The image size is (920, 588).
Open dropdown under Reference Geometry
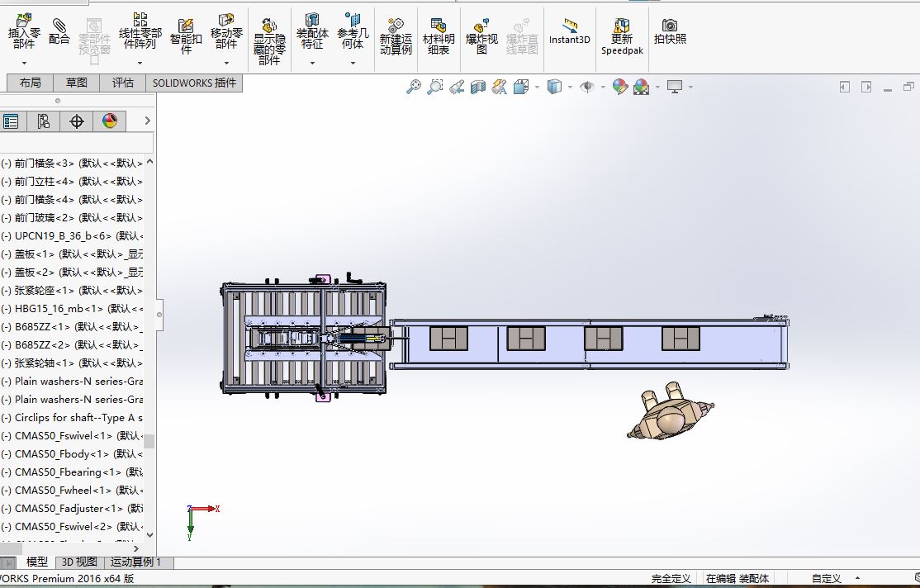353,62
